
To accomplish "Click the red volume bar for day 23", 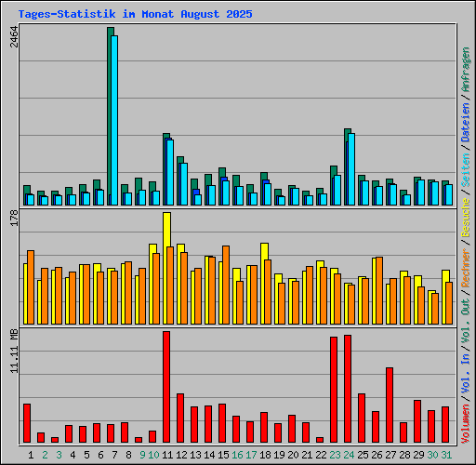I will [x=334, y=390].
